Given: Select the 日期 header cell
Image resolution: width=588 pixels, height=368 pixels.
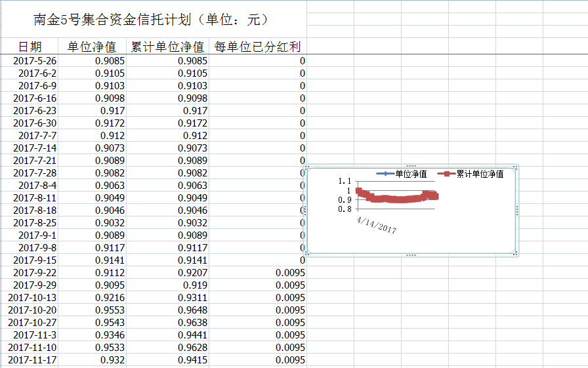Looking at the screenshot, I should coord(30,47).
